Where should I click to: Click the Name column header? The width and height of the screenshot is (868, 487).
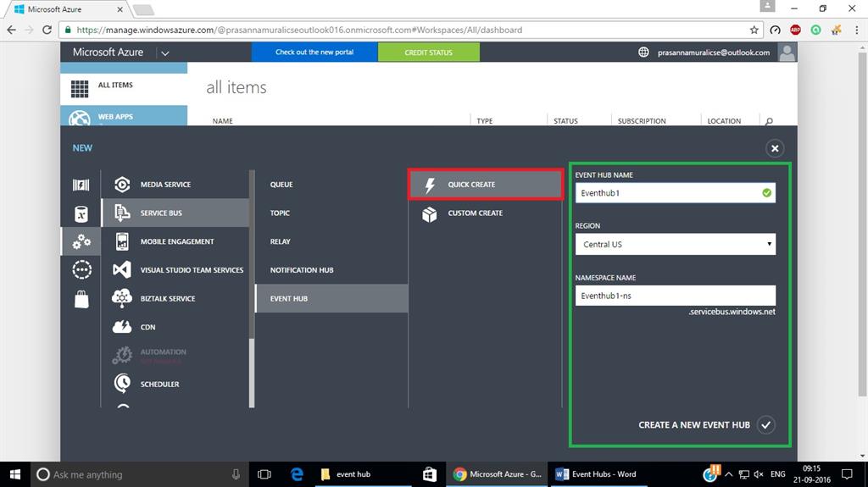[223, 121]
